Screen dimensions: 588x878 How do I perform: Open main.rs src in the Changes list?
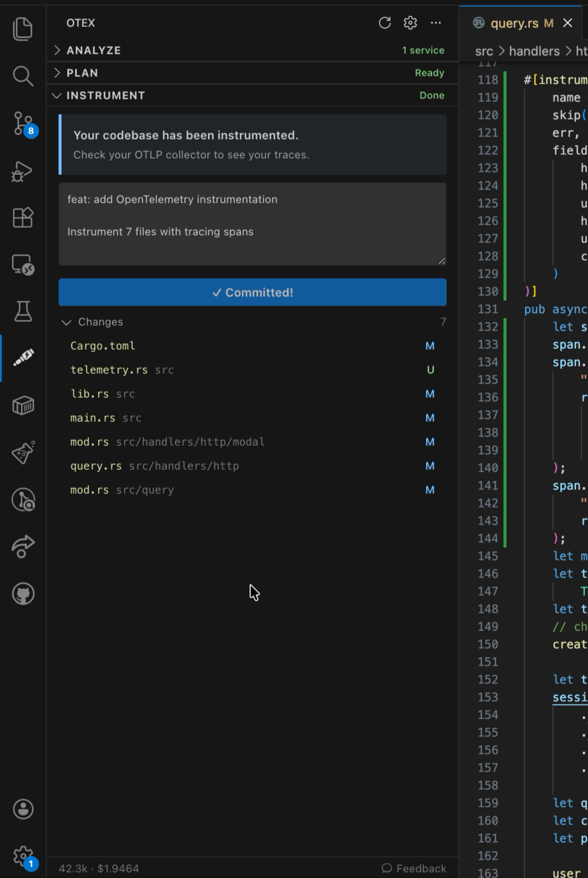click(x=252, y=418)
